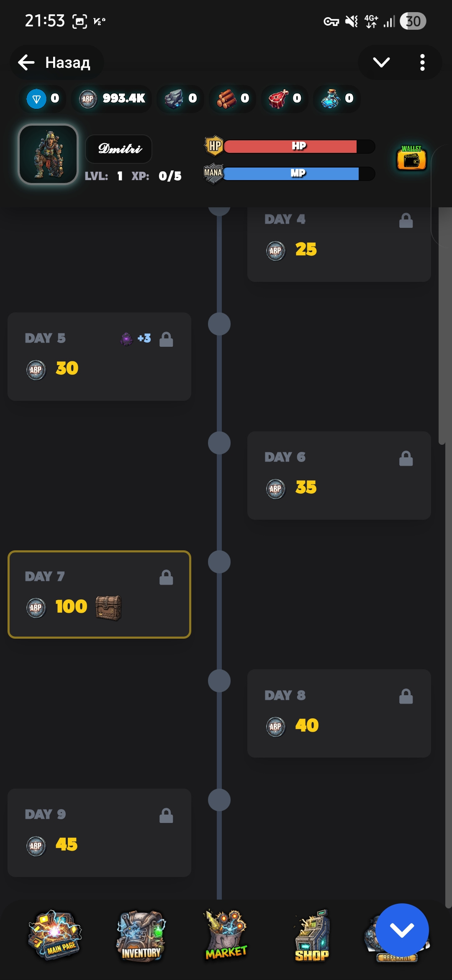
Task: Tap the meat resource icon
Action: click(x=279, y=99)
